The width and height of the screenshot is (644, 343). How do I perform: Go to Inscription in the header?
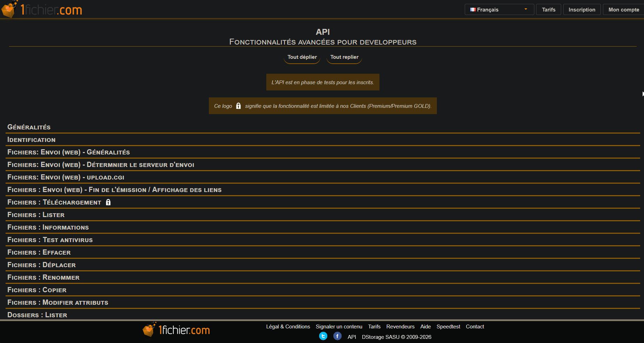click(x=582, y=10)
